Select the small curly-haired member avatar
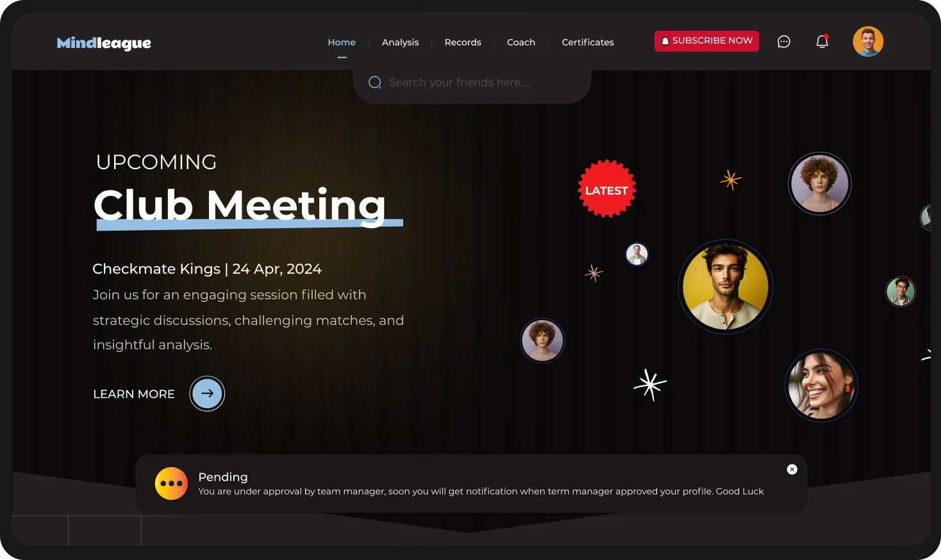941x560 pixels. click(x=542, y=340)
